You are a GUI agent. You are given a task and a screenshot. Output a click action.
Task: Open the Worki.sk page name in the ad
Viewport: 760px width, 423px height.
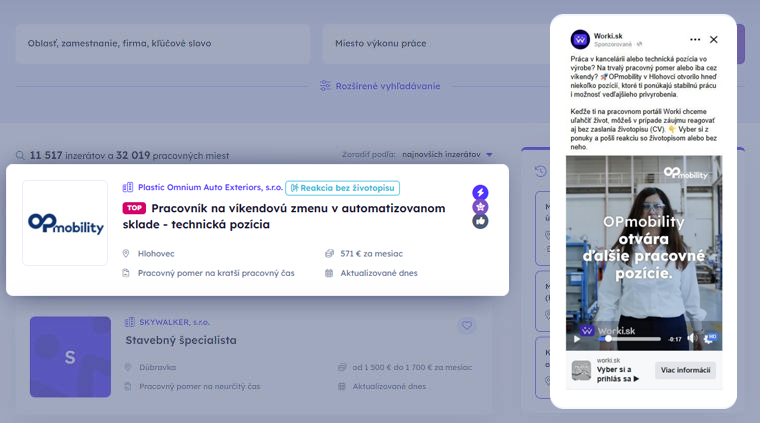pos(608,36)
